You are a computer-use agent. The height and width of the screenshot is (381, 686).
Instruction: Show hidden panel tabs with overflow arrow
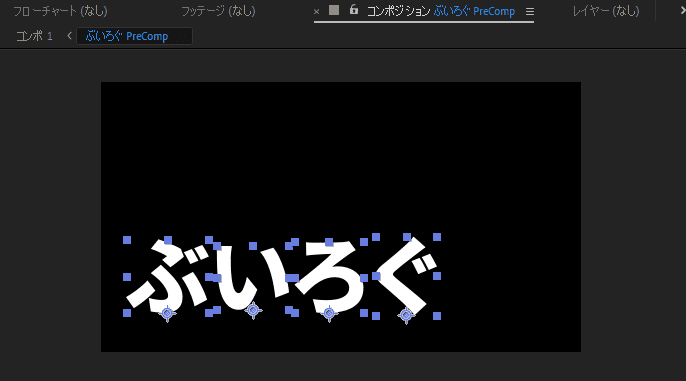(x=682, y=10)
